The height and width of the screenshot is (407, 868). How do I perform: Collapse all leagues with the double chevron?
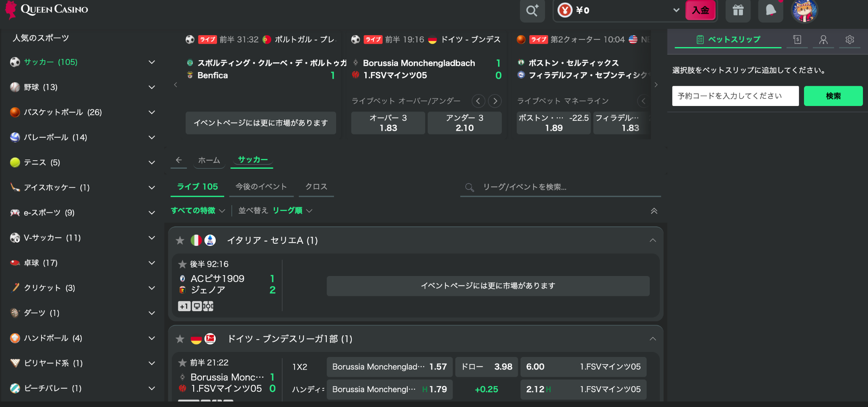[654, 211]
